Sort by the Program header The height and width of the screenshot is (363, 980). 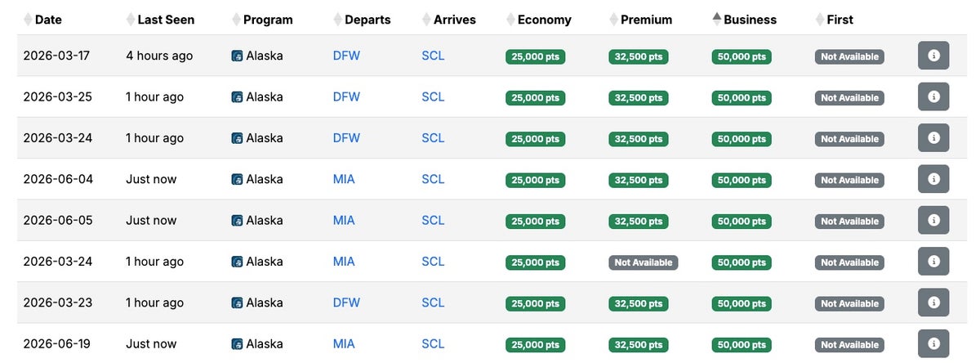tap(268, 19)
